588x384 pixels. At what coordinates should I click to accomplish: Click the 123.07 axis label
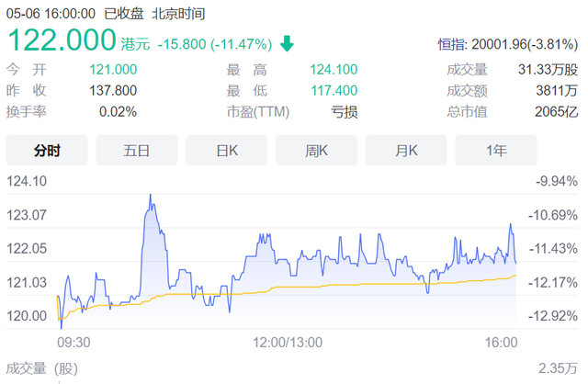(27, 215)
